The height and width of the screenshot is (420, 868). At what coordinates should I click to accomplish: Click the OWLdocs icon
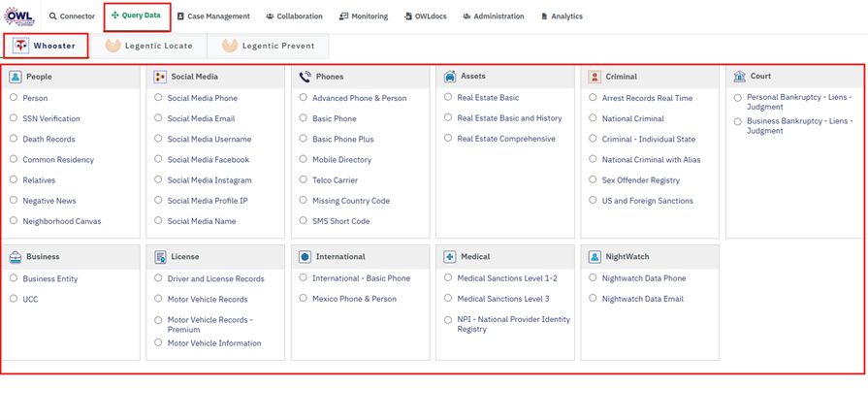408,16
